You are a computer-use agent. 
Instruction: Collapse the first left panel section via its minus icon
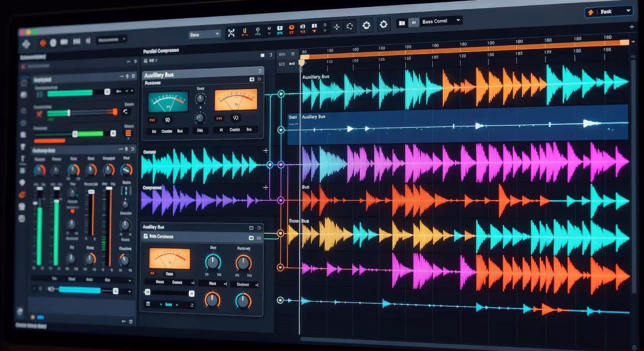click(121, 76)
